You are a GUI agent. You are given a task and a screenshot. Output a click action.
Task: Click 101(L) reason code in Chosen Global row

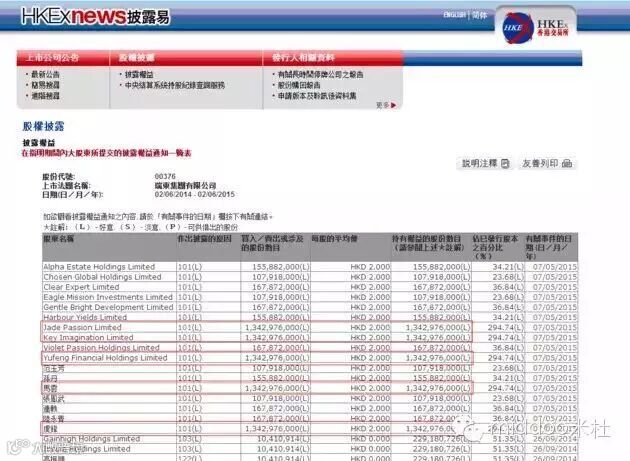[x=190, y=277]
